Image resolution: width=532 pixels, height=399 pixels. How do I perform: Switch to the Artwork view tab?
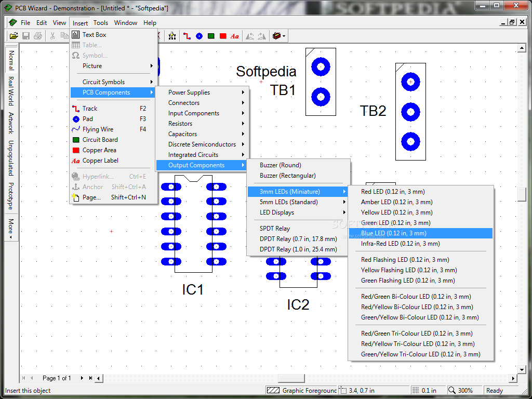pyautogui.click(x=11, y=123)
